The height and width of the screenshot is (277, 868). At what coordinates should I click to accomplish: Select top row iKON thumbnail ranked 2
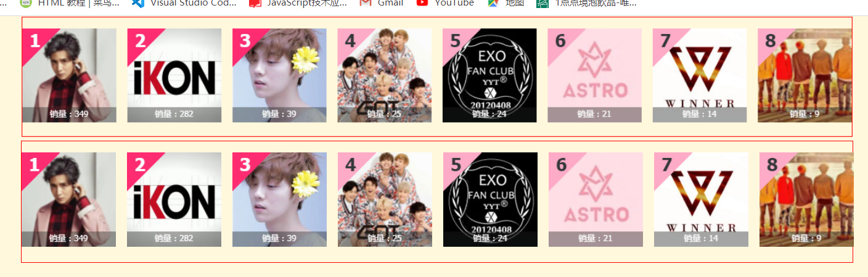tap(174, 75)
